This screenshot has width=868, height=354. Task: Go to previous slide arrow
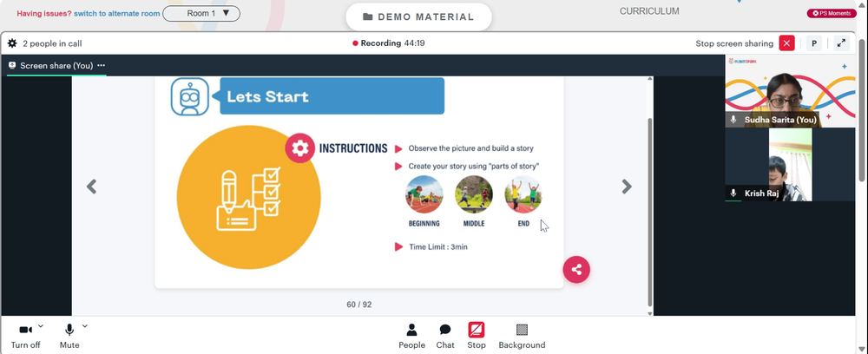(92, 187)
